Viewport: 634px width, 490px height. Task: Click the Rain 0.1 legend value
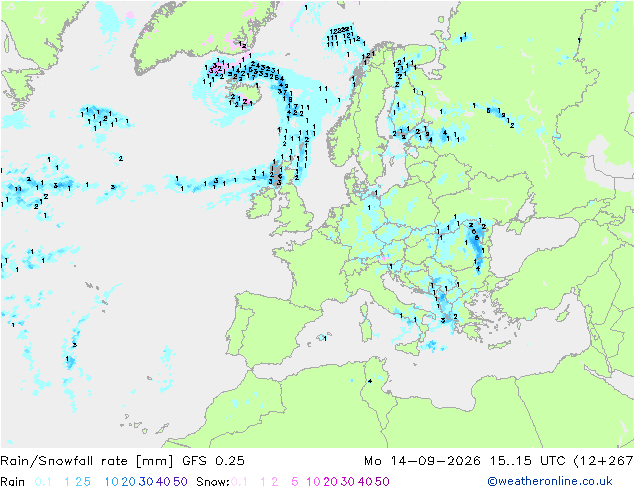click(x=43, y=482)
